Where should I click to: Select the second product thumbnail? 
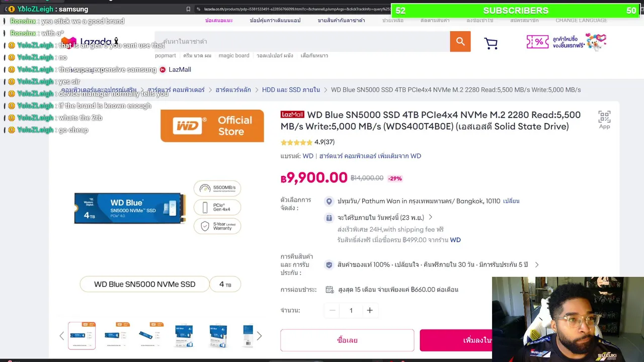pyautogui.click(x=116, y=335)
